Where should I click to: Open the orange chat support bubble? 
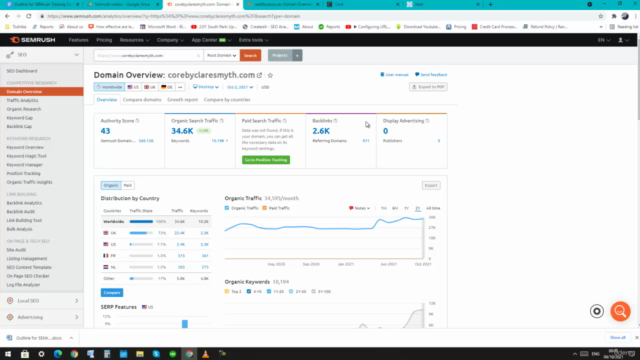(620, 311)
